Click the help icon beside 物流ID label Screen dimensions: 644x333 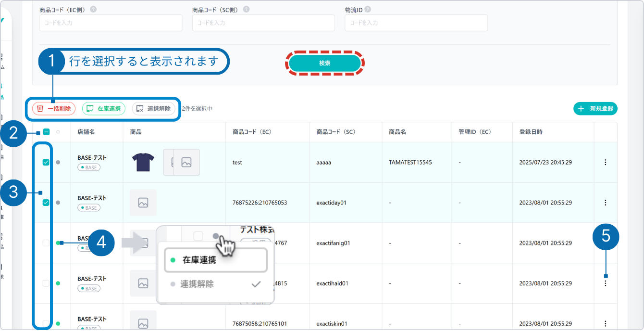[x=368, y=10]
